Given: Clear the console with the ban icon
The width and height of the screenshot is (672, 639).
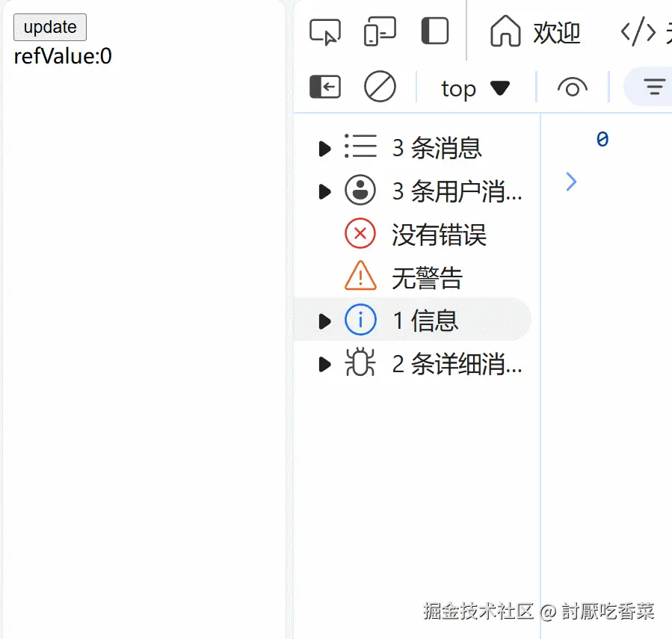Looking at the screenshot, I should (380, 87).
